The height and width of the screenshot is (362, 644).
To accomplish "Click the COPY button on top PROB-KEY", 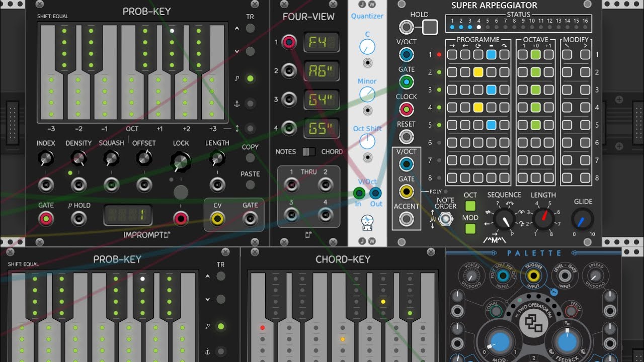I will 250,158.
